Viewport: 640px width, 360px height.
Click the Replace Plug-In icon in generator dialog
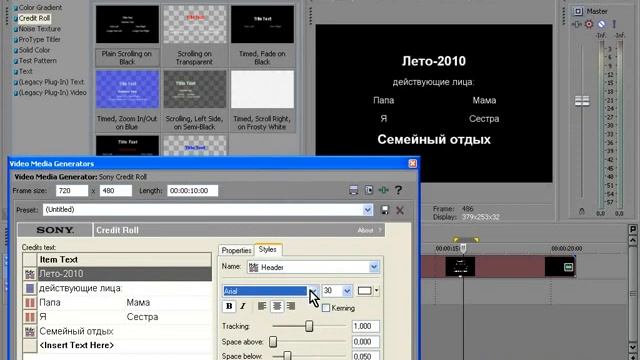point(369,190)
